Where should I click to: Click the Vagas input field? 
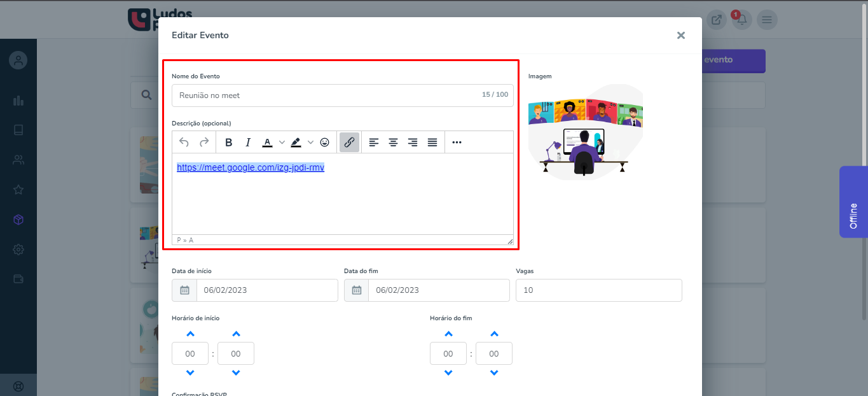[599, 290]
